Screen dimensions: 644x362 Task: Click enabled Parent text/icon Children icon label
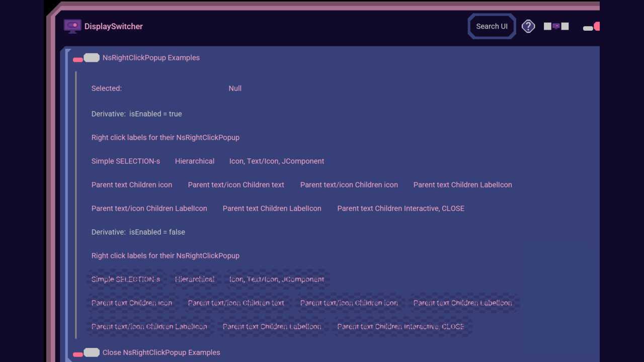pos(349,185)
